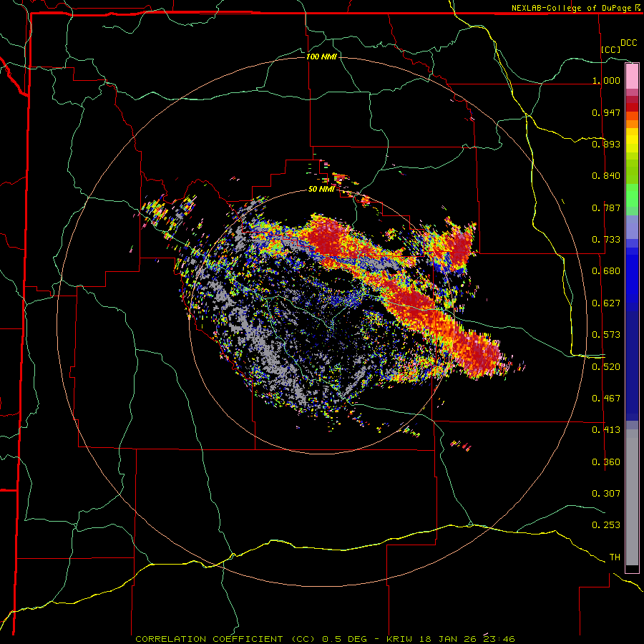Click the bright green band of the scale
Image resolution: width=644 pixels, height=644 pixels.
coord(632,195)
